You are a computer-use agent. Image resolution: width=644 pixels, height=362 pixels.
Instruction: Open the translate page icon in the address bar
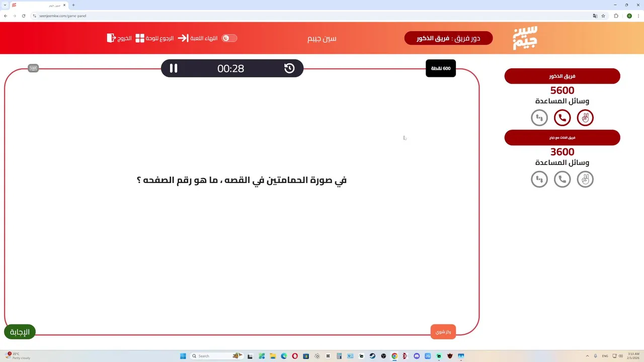click(595, 16)
